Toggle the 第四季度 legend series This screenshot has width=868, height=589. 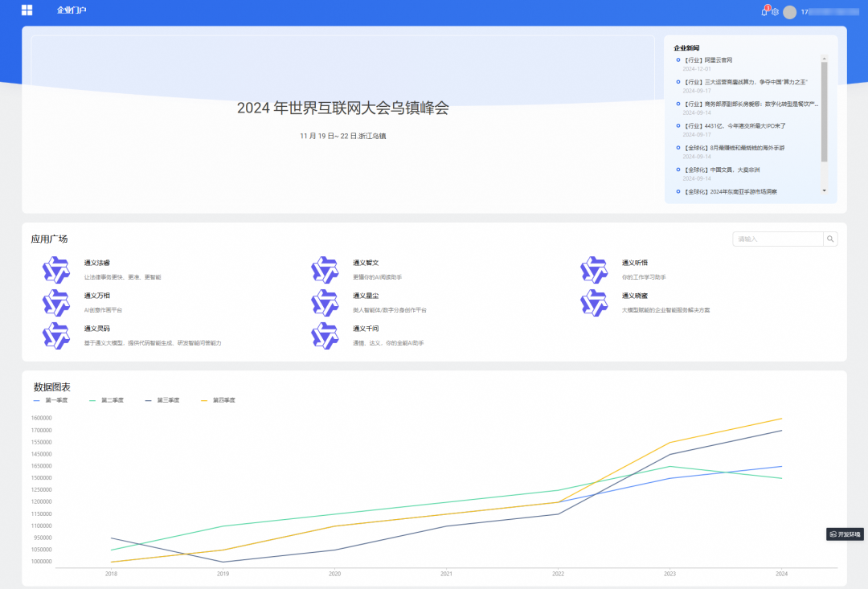(x=218, y=400)
